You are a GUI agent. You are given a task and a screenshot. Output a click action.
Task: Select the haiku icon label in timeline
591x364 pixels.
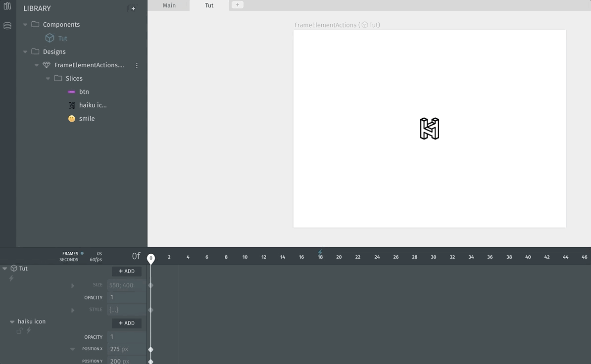pyautogui.click(x=32, y=321)
